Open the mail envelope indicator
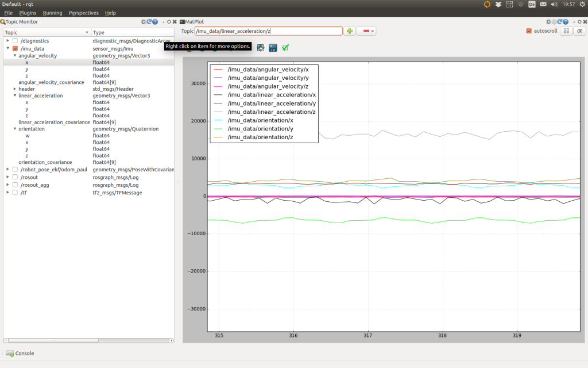This screenshot has height=368, width=588. (x=543, y=4)
